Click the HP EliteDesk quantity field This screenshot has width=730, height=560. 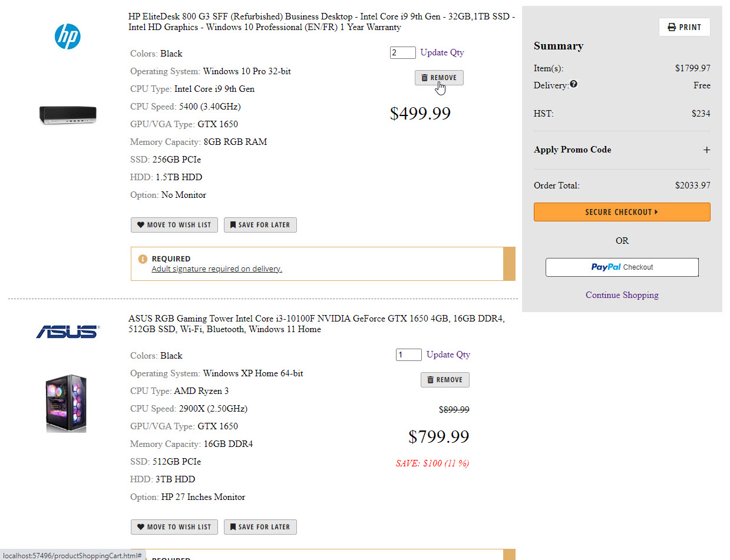402,52
